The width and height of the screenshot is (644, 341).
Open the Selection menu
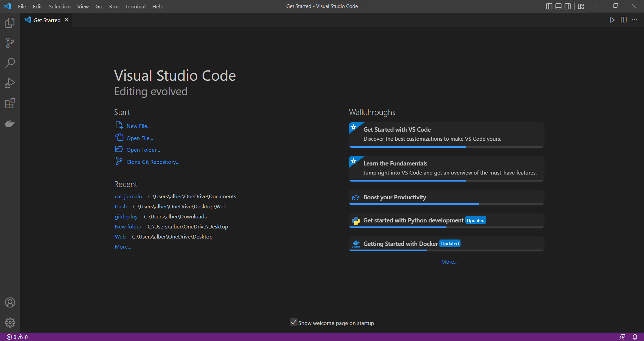(x=59, y=6)
